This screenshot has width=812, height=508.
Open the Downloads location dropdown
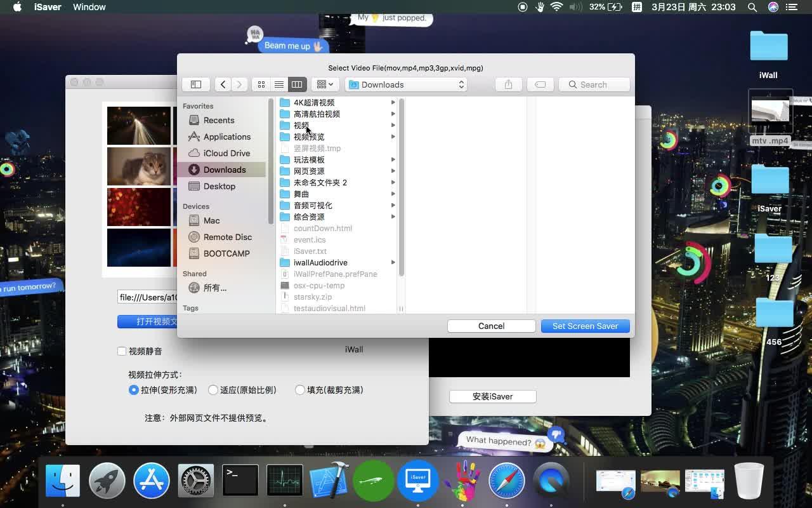tap(405, 84)
